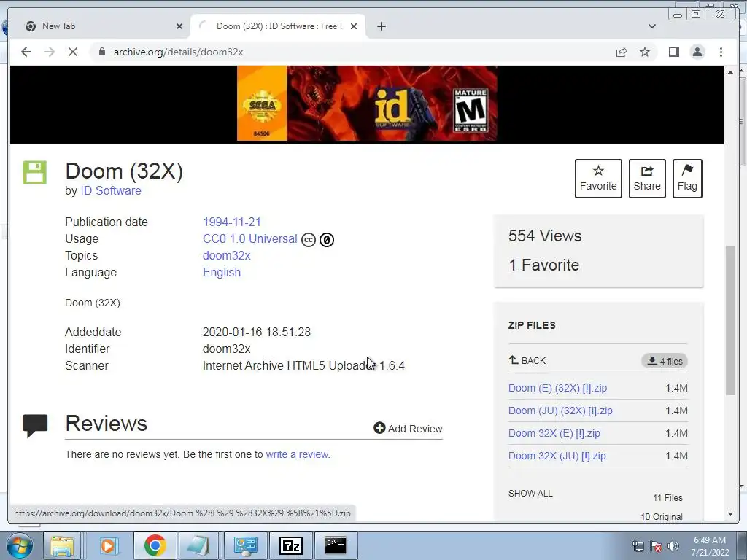Screen dimensions: 747x560
Task: Click the 554 Views text
Action: tap(544, 236)
